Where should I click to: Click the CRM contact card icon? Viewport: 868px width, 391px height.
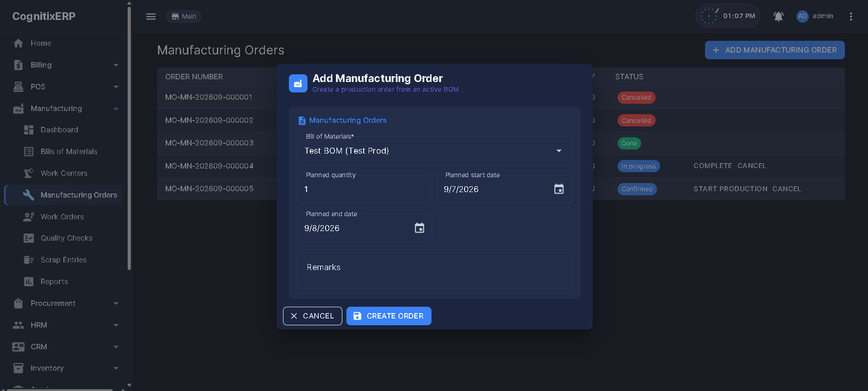[18, 347]
